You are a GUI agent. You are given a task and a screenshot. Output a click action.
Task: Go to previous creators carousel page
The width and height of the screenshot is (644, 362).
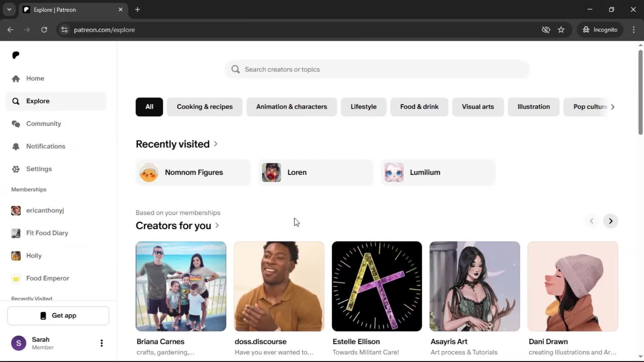pyautogui.click(x=592, y=221)
